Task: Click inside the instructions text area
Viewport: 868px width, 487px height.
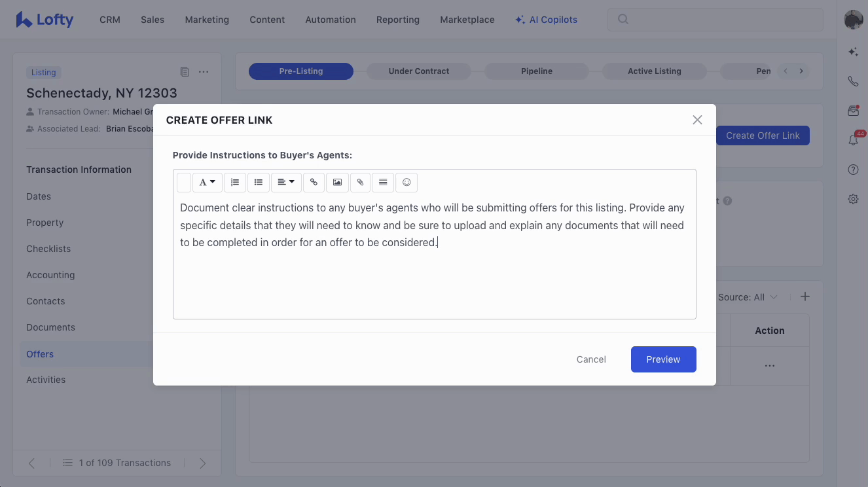Action: pos(434,281)
